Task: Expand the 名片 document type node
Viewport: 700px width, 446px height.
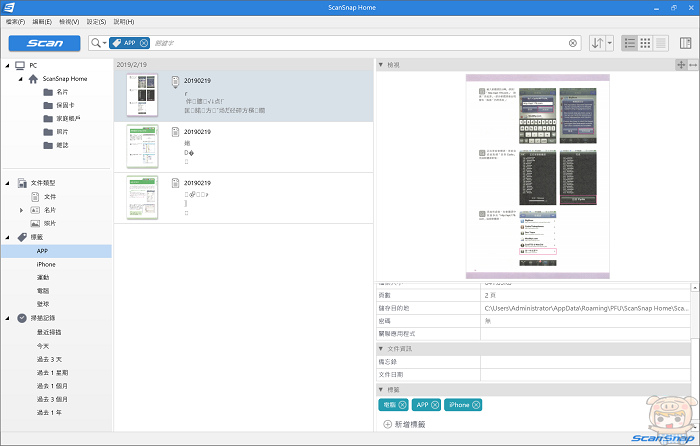Action: coord(22,210)
